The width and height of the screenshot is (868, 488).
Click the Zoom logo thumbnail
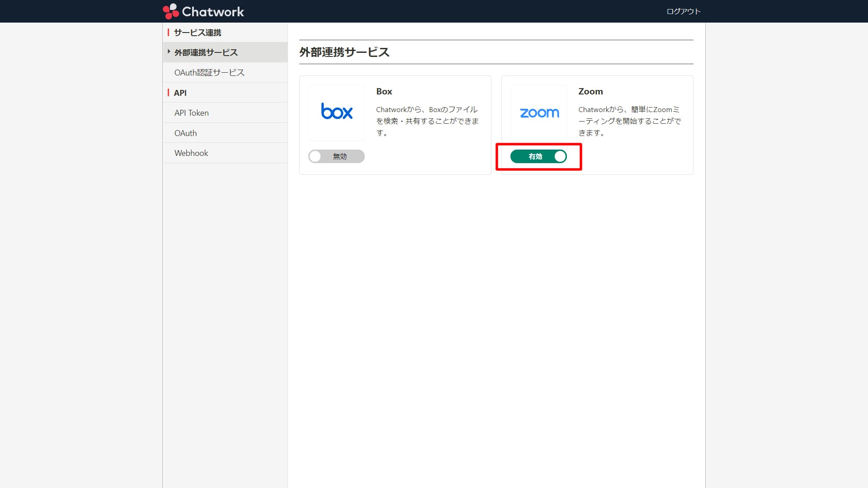pyautogui.click(x=538, y=112)
